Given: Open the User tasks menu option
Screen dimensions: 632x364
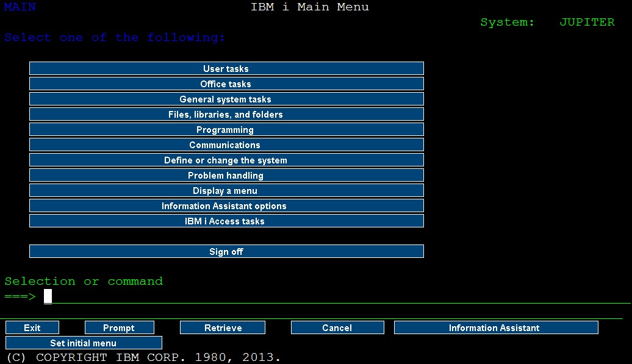Looking at the screenshot, I should tap(226, 68).
